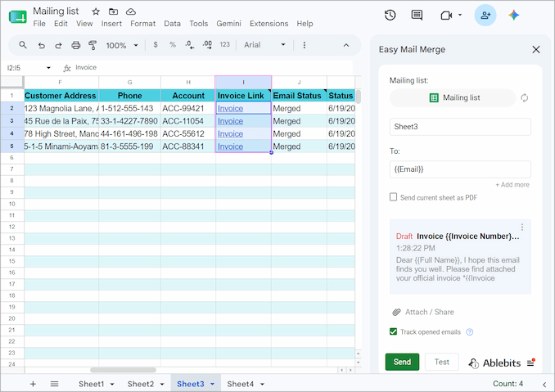The height and width of the screenshot is (392, 555).
Task: Print the spreadsheet
Action: (76, 45)
